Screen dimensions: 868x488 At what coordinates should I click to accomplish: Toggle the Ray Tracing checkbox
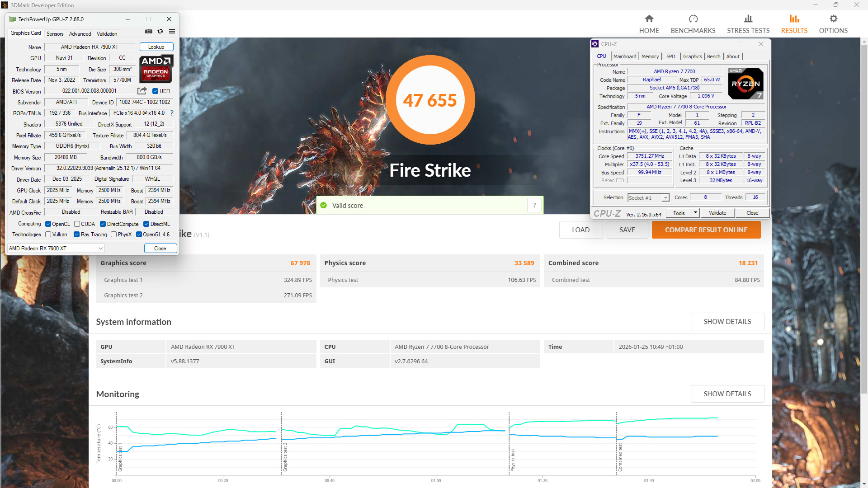[x=77, y=235]
